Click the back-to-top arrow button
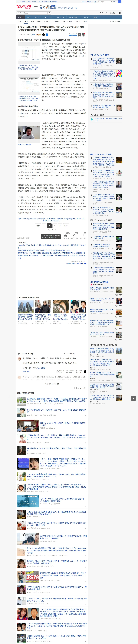Viewport: 138px width, 644px height. [133, 398]
